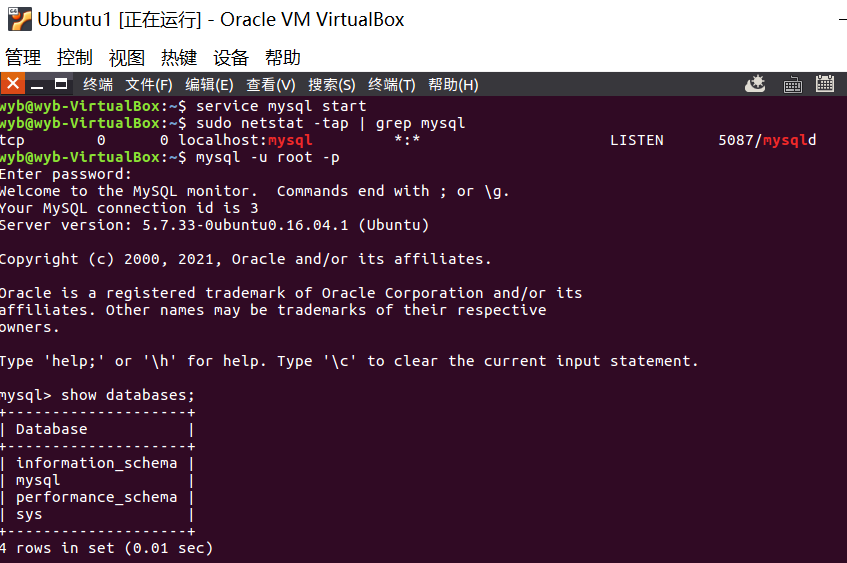Image resolution: width=847 pixels, height=563 pixels.
Task: Open the weather indicator in the top panel
Action: (755, 84)
